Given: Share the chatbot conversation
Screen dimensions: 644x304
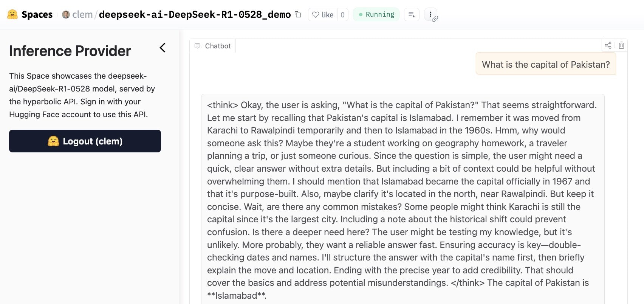Looking at the screenshot, I should click(x=608, y=45).
